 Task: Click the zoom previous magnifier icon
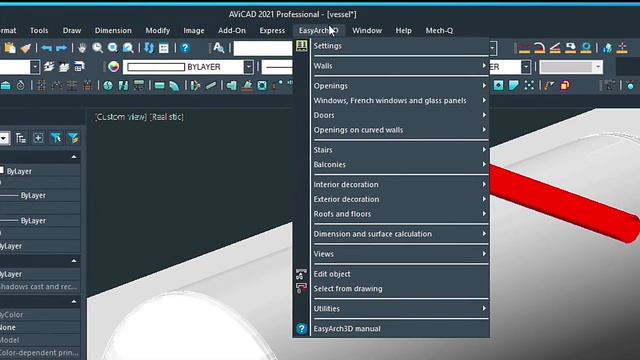tap(128, 48)
